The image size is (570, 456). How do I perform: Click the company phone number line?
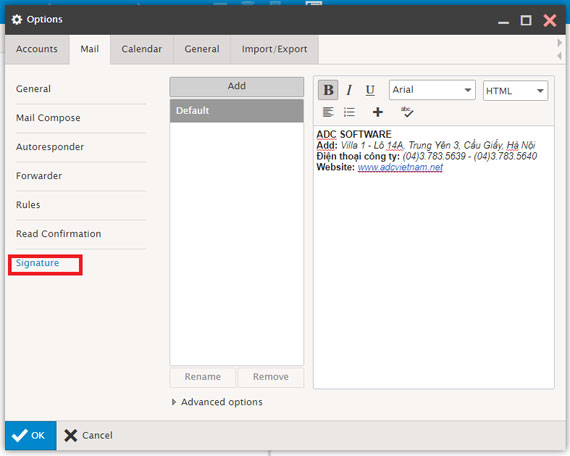(x=426, y=156)
